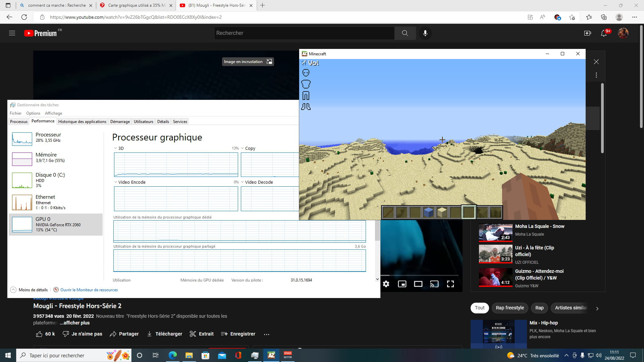Select the sand block hotbar slot in Minecraft
644x362 pixels.
tap(442, 212)
